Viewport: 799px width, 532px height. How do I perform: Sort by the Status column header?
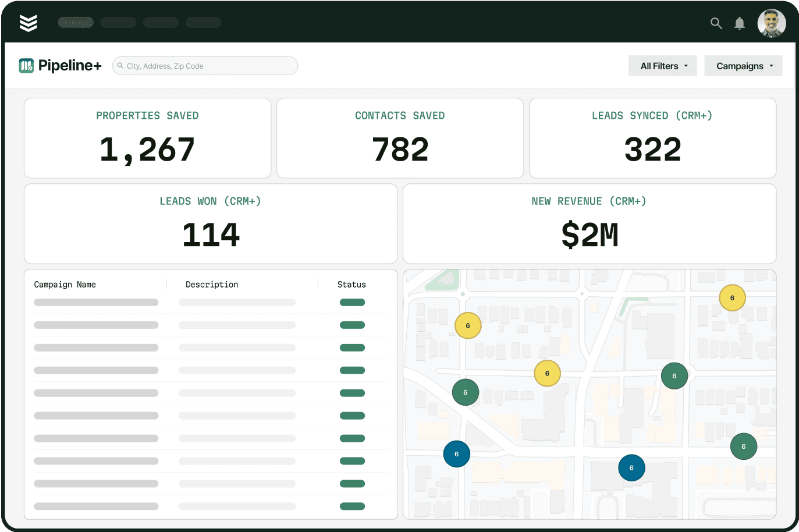351,285
